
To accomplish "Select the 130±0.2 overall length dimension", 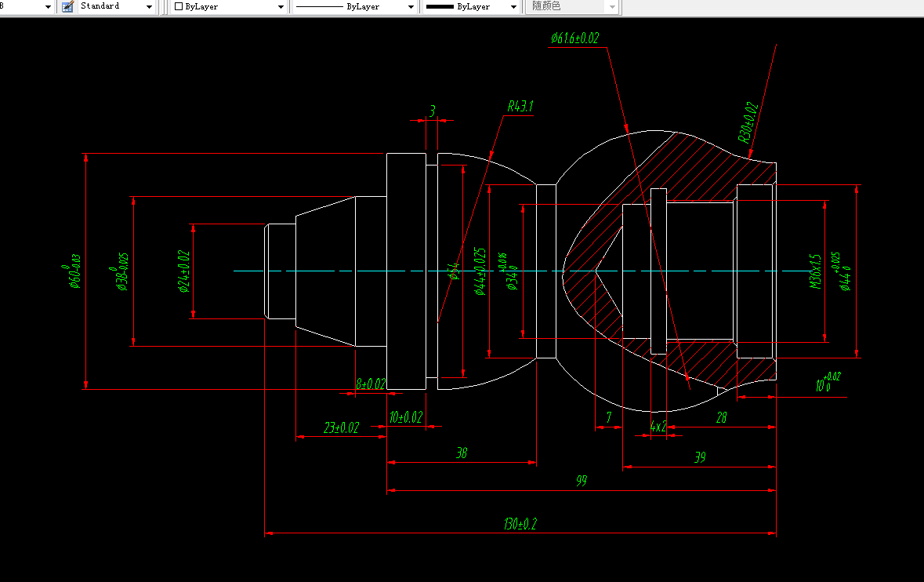I will pyautogui.click(x=520, y=524).
